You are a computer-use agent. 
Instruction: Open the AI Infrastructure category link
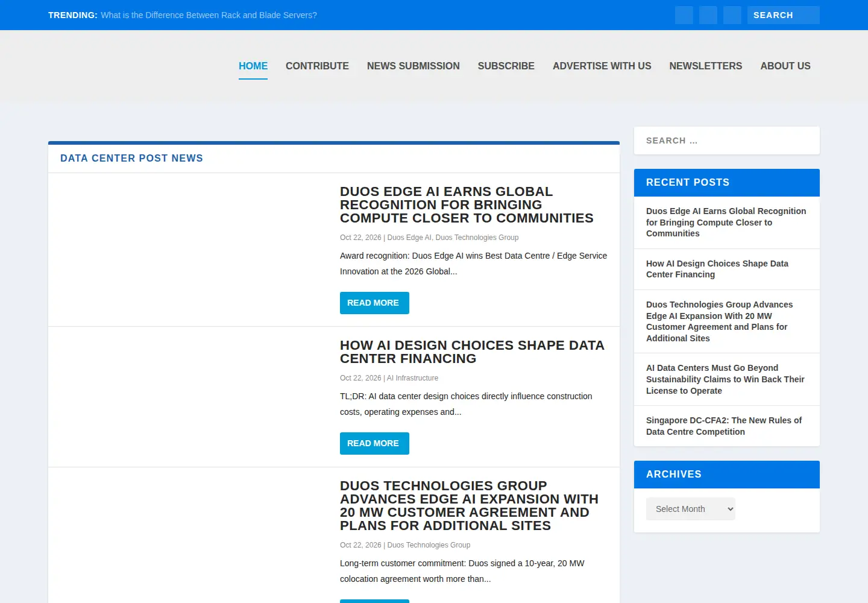pyautogui.click(x=412, y=378)
